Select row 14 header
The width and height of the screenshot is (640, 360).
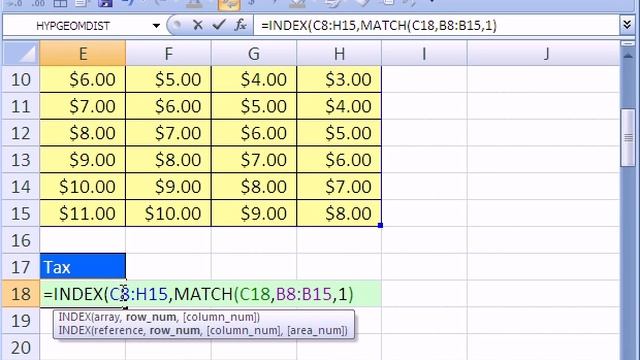[x=21, y=187]
